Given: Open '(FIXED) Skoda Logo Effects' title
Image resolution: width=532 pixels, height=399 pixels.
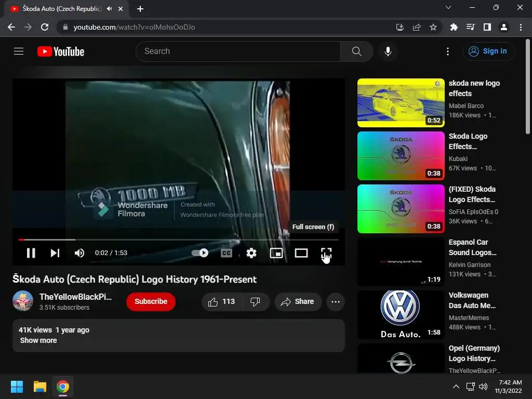Looking at the screenshot, I should click(x=472, y=194).
